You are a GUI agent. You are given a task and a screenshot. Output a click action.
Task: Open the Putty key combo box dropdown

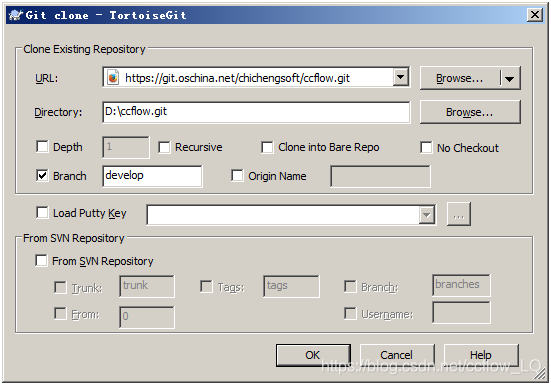(427, 215)
